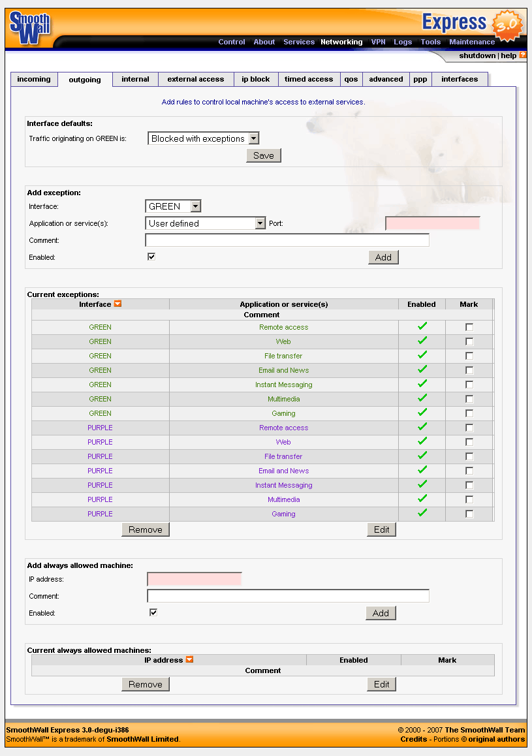This screenshot has width=532, height=756.
Task: Click Edit under always allowed machines
Action: [x=382, y=684]
